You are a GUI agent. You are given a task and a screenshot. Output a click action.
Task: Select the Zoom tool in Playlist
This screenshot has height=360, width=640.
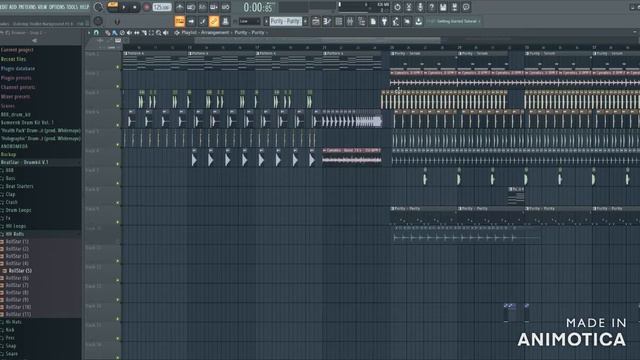click(159, 33)
